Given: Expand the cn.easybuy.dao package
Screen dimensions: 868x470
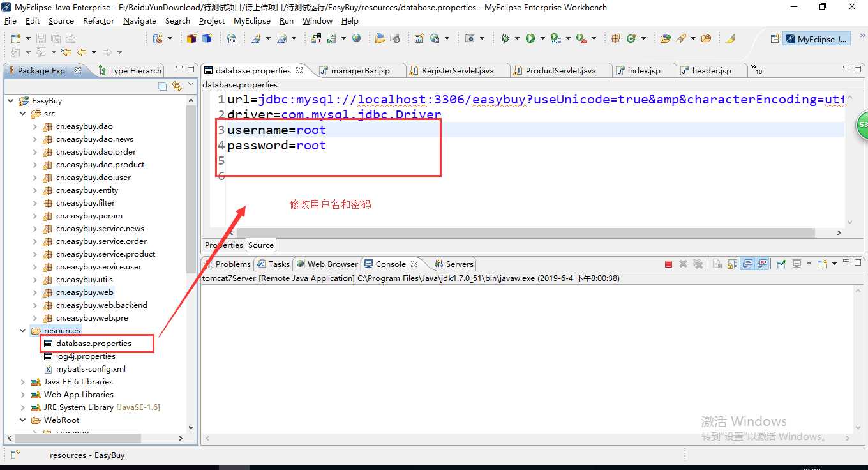Looking at the screenshot, I should (x=35, y=126).
